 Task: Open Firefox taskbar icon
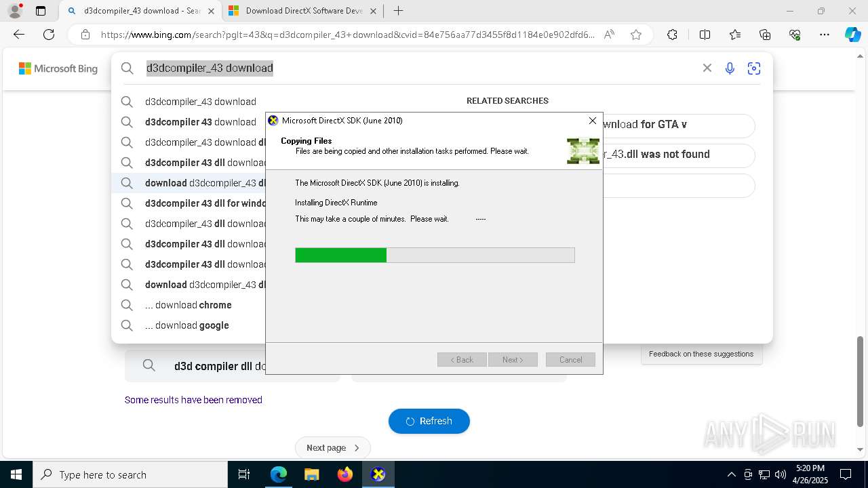coord(345,474)
